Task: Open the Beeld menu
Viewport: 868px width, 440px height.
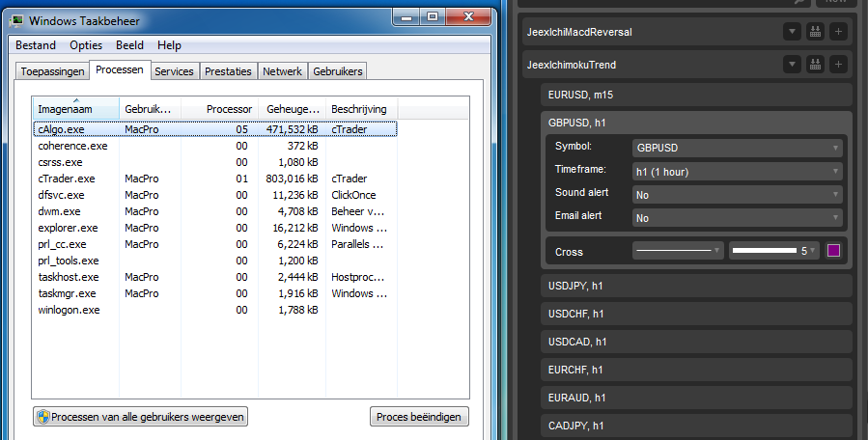Action: (129, 45)
